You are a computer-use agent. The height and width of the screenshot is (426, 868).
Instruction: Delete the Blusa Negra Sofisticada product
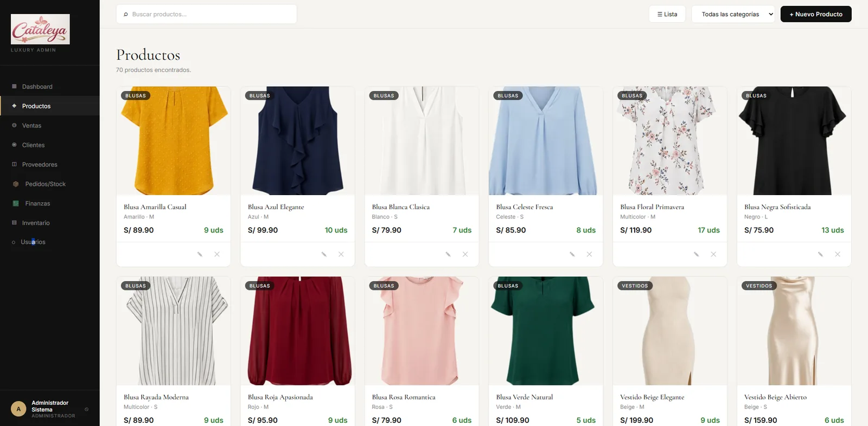[838, 254]
